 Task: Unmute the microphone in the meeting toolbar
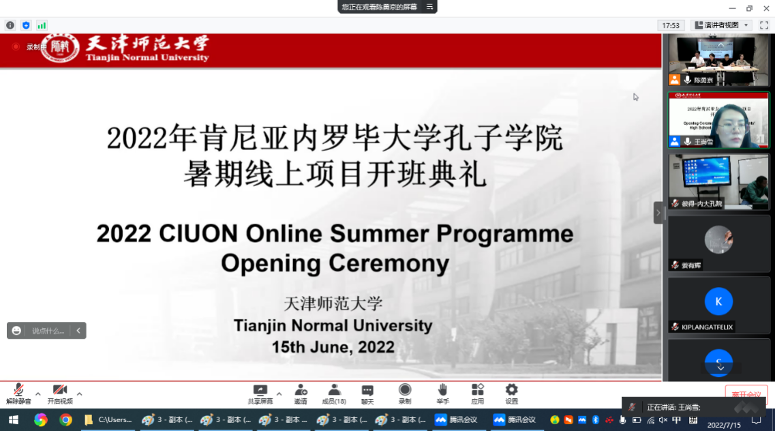pyautogui.click(x=18, y=390)
